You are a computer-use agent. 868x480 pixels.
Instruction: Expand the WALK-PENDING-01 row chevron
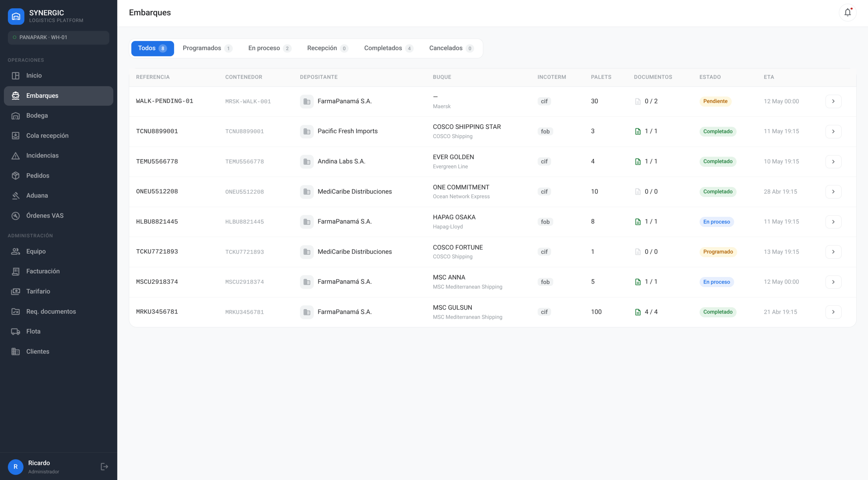pyautogui.click(x=833, y=101)
